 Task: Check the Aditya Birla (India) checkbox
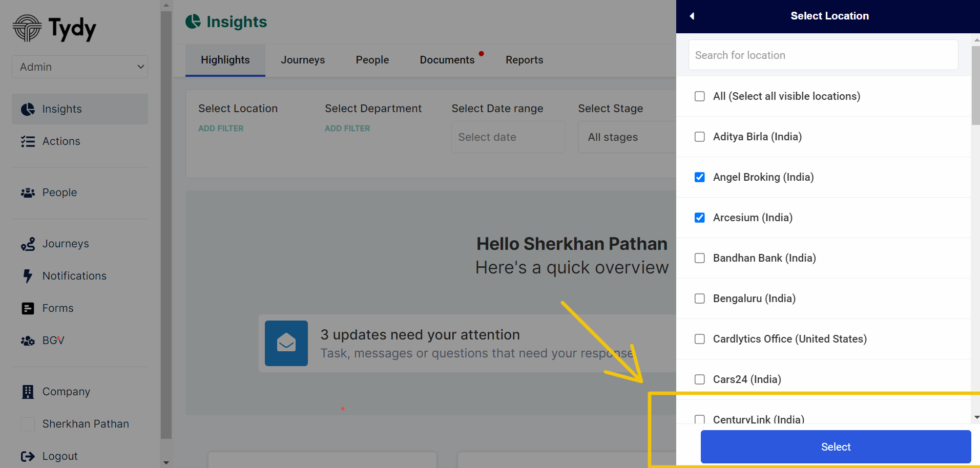(x=699, y=137)
